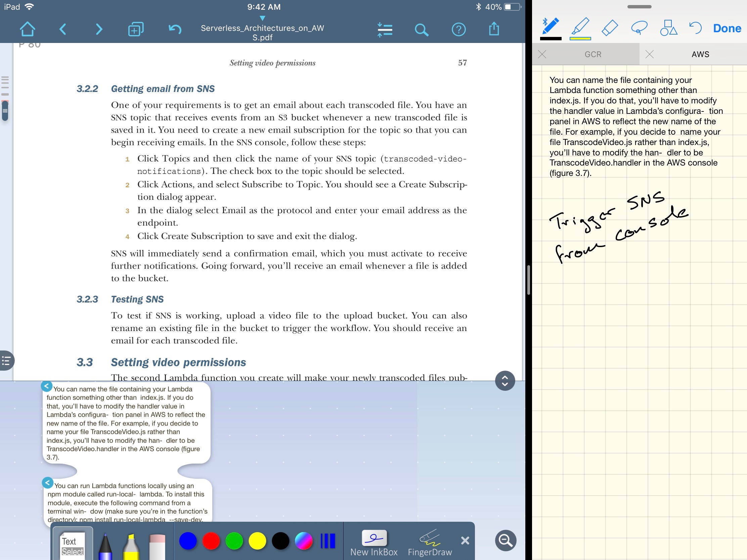Undo last stroke in notes panel
Screen dimensions: 747x560
695,28
